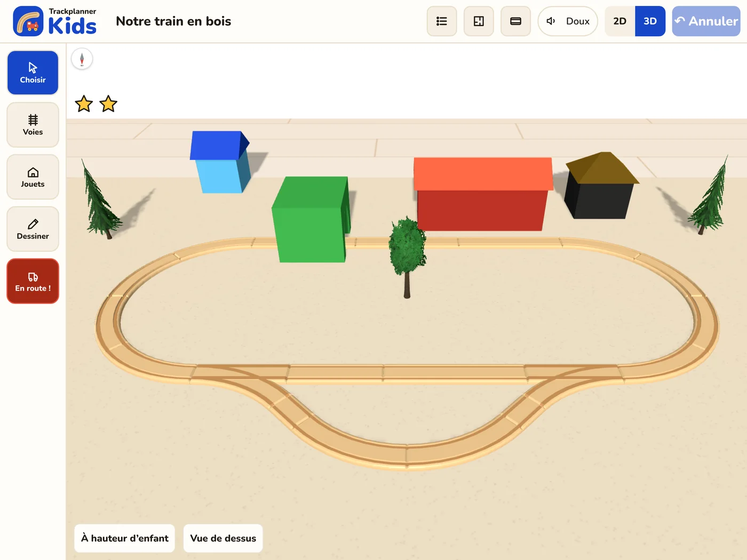
Task: Undo with the Annuler button
Action: [706, 21]
